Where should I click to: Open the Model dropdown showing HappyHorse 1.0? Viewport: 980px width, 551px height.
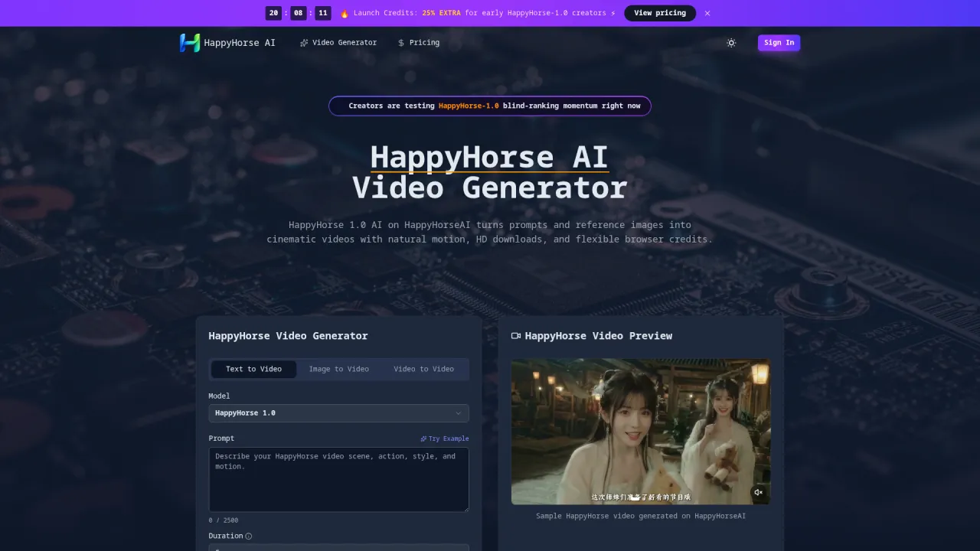pos(338,413)
